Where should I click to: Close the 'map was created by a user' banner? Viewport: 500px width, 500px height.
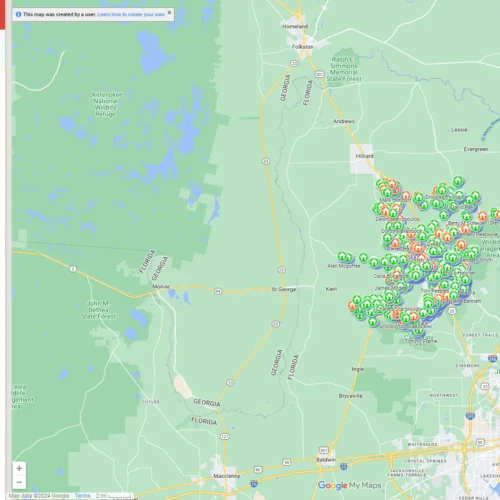169,13
